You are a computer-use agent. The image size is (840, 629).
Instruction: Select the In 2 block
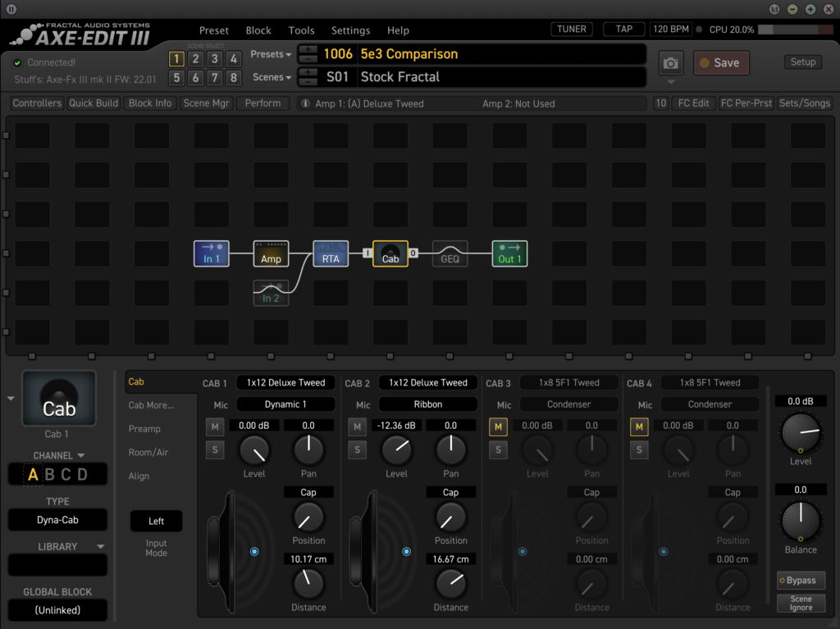[271, 293]
